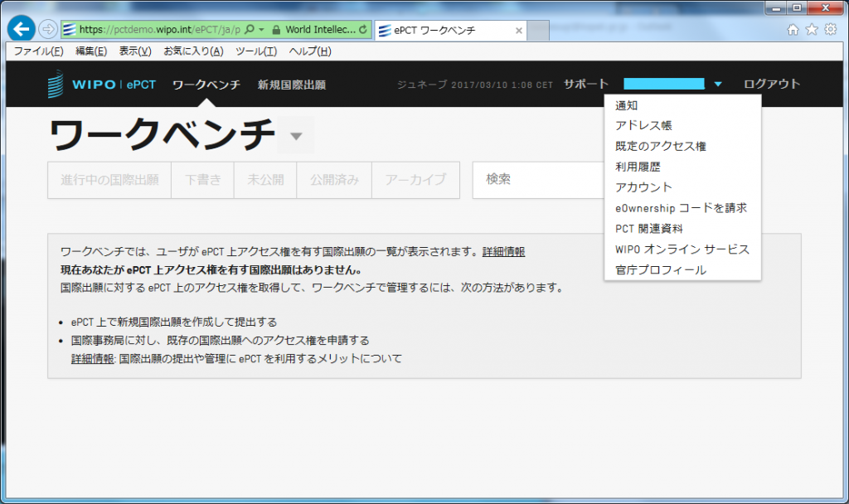Collapse the user account dropdown arrow
Screen dimensions: 849x504
718,84
